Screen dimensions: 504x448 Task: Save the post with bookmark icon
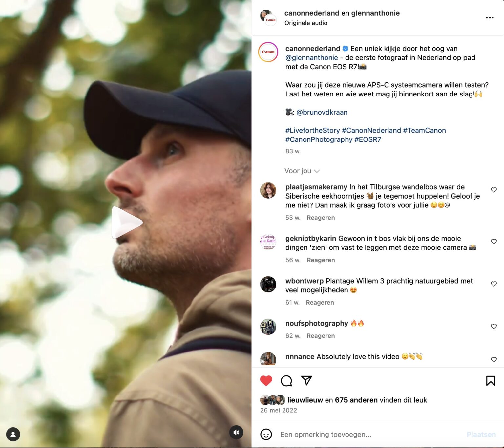point(491,381)
